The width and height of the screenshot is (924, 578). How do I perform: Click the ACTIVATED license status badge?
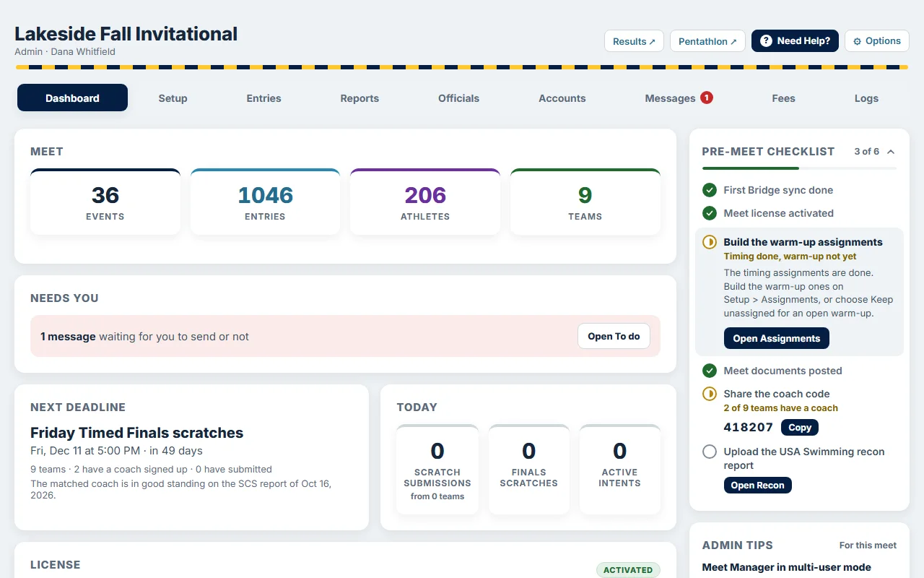[628, 570]
